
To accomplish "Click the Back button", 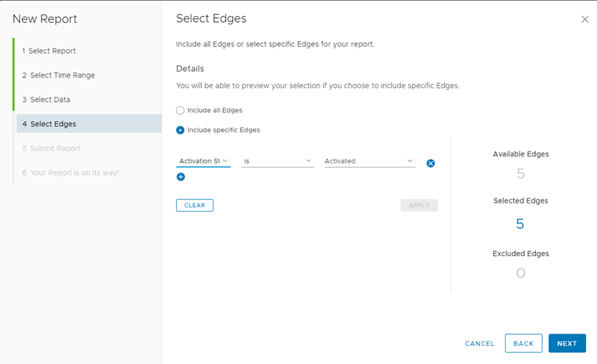I will point(523,344).
